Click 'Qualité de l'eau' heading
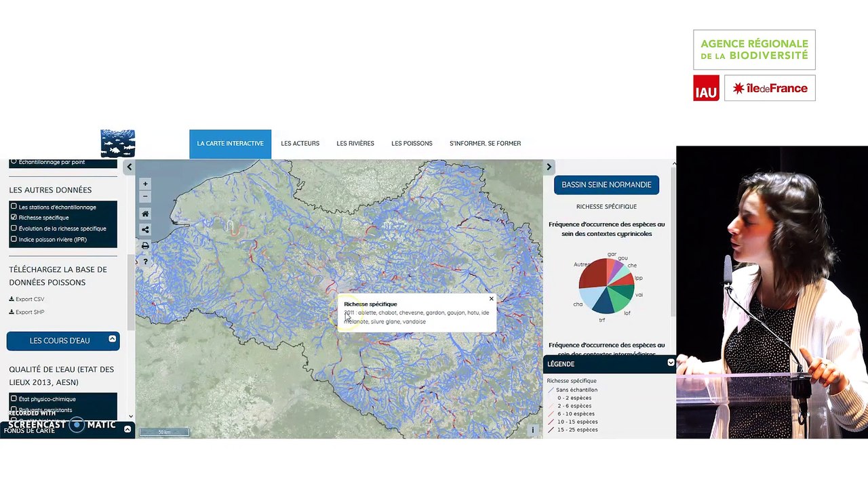This screenshot has width=868, height=488. 61,375
